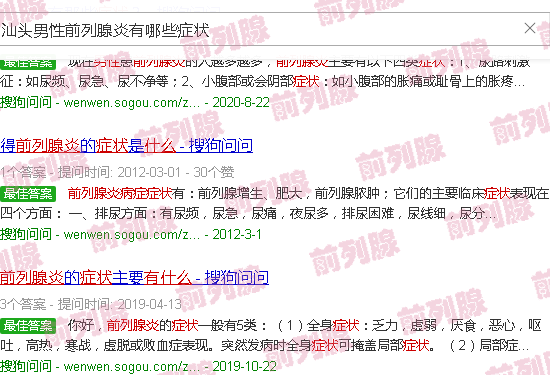The image size is (550, 375).
Task: Click the search field containing 汕头男性前列腺炎有哪些症状
Action: (275, 29)
